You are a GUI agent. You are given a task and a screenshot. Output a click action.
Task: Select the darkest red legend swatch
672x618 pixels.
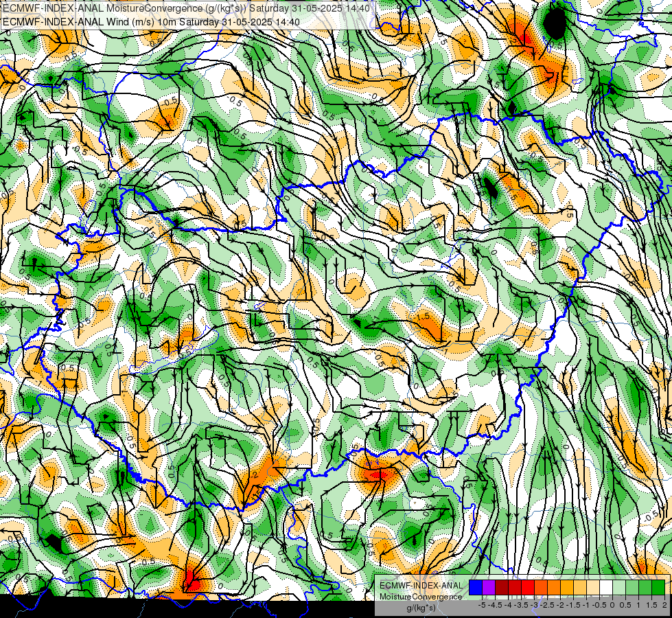click(x=502, y=587)
